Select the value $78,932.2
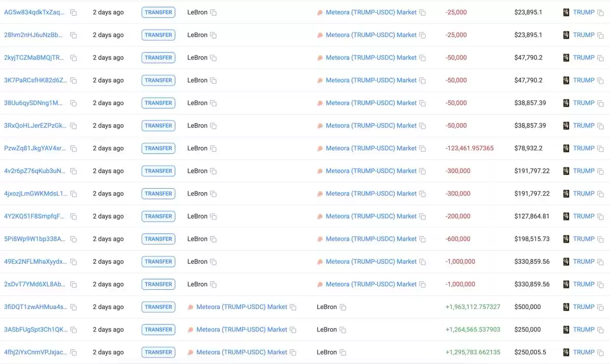 529,148
